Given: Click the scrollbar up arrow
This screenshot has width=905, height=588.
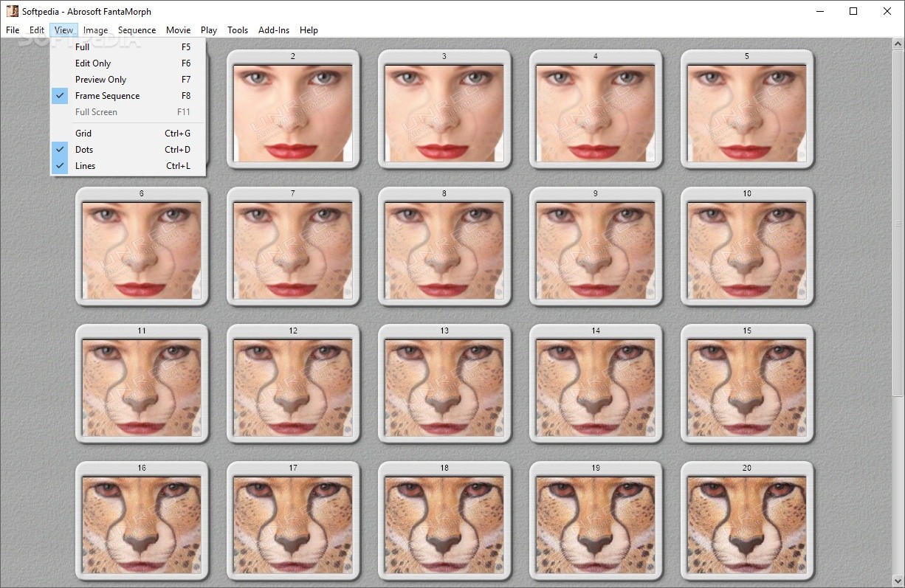Looking at the screenshot, I should pos(898,45).
